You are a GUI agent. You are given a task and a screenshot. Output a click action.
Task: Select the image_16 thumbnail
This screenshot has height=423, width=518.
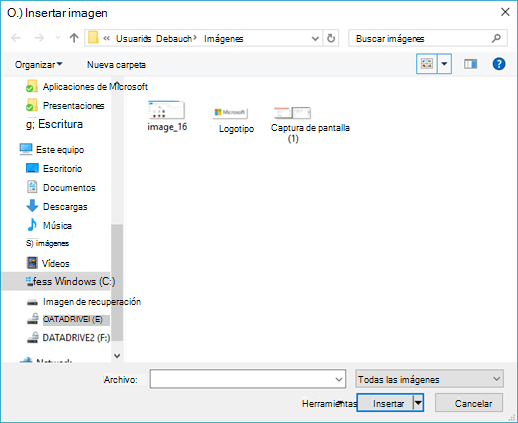pyautogui.click(x=166, y=110)
